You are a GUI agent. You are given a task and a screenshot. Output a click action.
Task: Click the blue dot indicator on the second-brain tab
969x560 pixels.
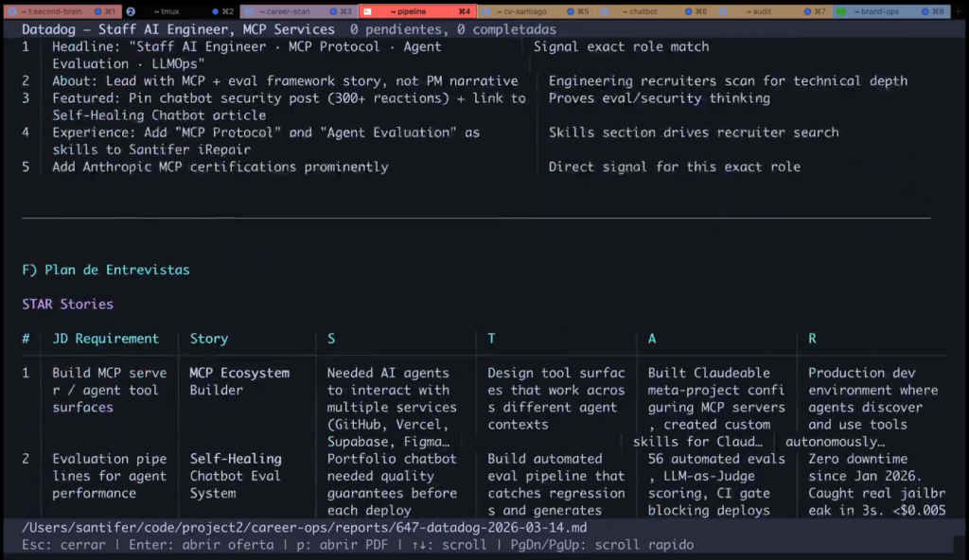point(97,11)
